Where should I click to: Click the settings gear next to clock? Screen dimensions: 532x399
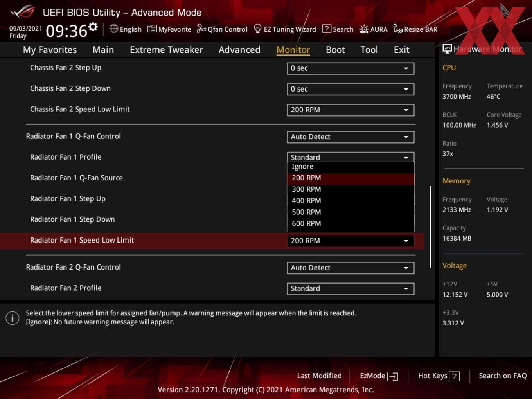point(93,27)
